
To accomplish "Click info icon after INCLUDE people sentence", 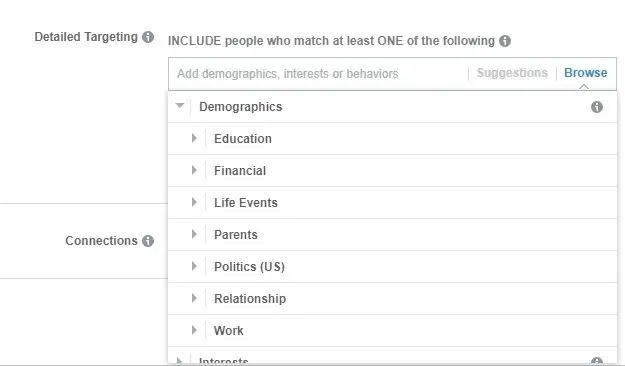I will pos(505,41).
